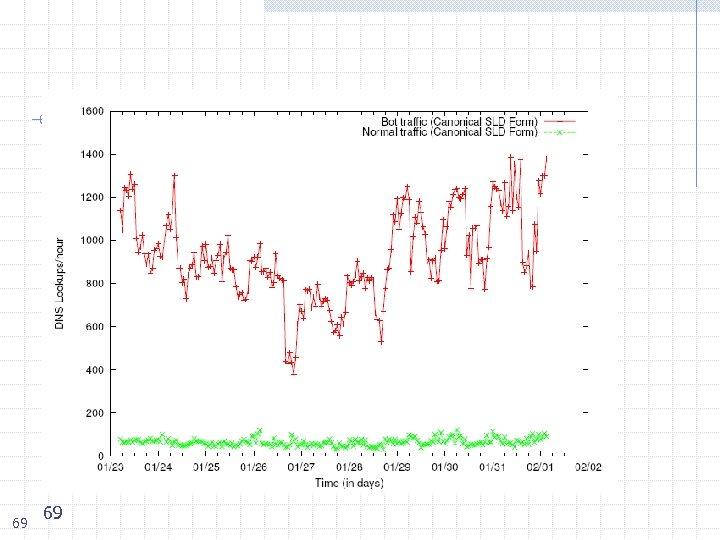Click the 1000 y-axis tick label
This screenshot has width=720, height=540.
click(92, 240)
